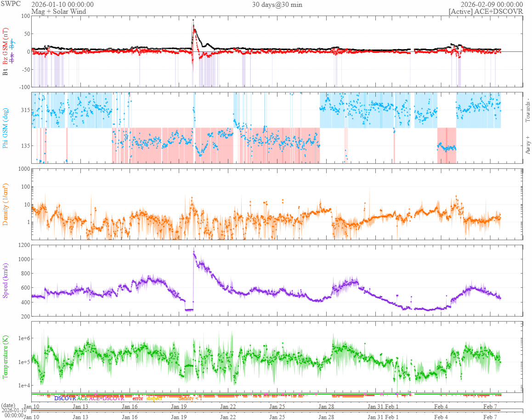Screen dimensions: 532x420
Task: Click the "Away +" sector label on right
Action: [x=528, y=145]
